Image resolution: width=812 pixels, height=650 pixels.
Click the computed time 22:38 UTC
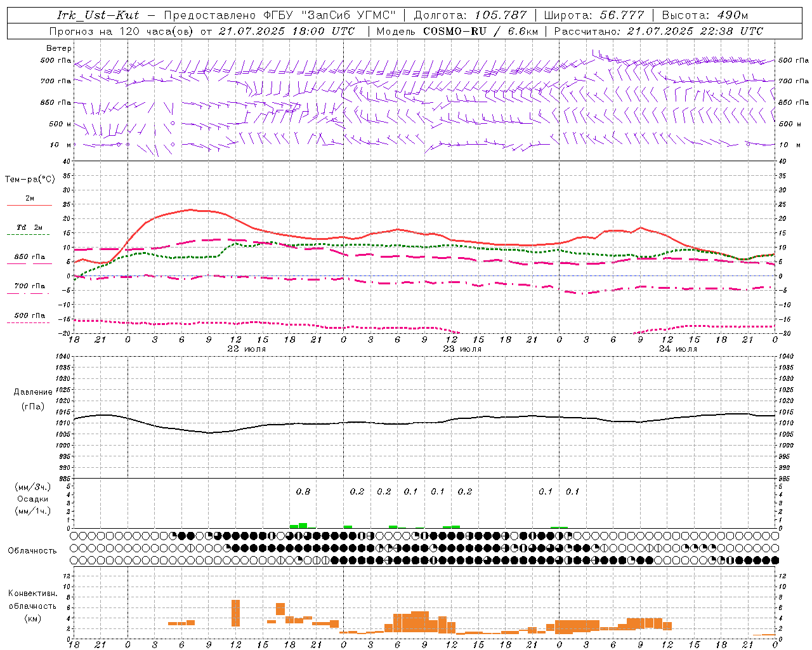click(x=731, y=31)
